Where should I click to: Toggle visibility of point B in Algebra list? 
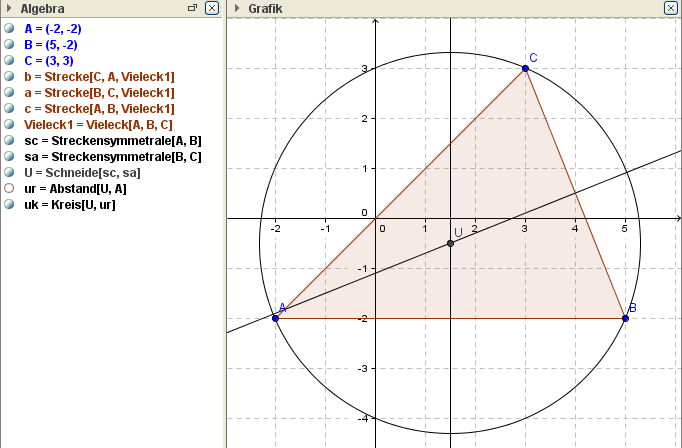[9, 45]
